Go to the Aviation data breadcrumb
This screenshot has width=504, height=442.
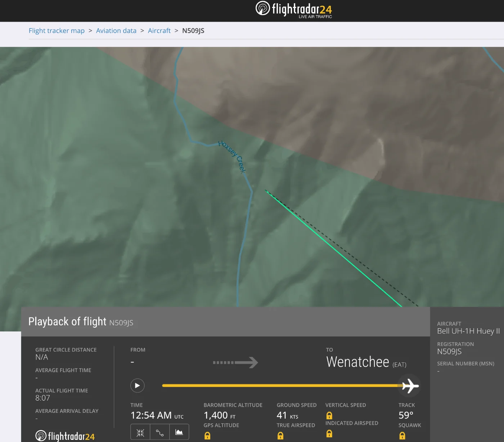pyautogui.click(x=116, y=31)
